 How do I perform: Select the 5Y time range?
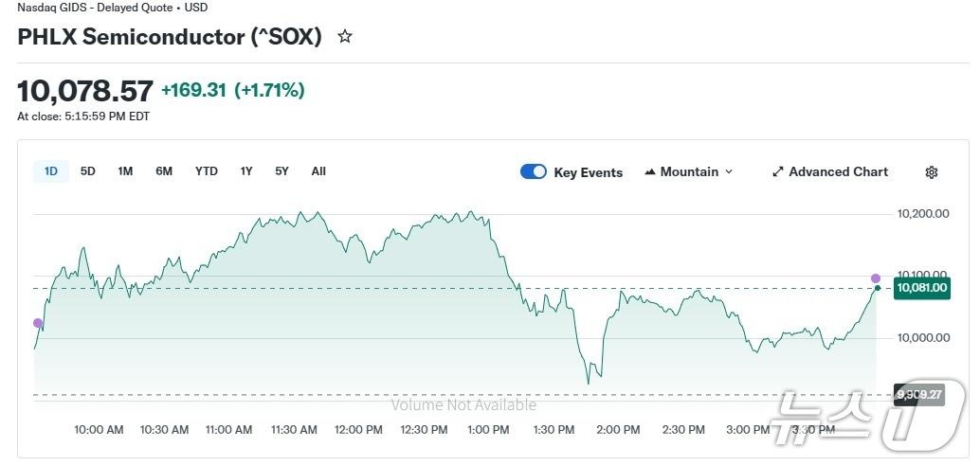click(281, 171)
